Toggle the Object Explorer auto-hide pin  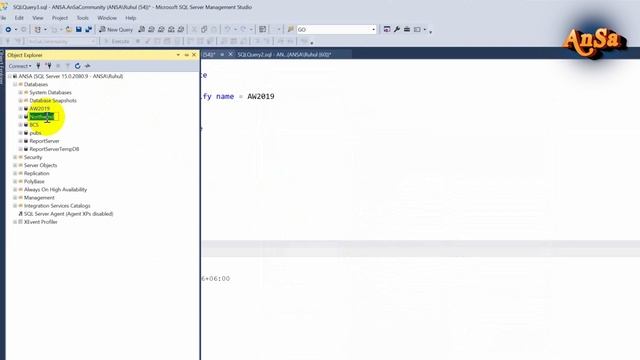[x=187, y=55]
